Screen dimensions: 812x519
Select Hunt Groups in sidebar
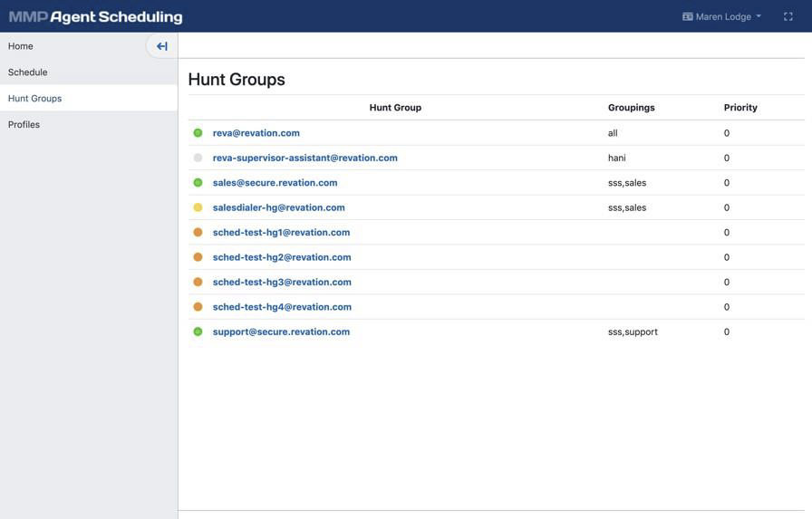[35, 99]
